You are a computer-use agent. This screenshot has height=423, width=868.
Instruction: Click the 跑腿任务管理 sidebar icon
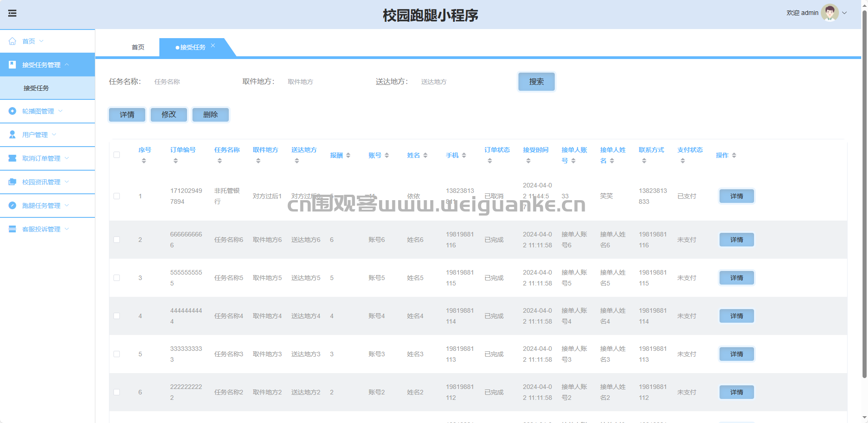click(12, 206)
